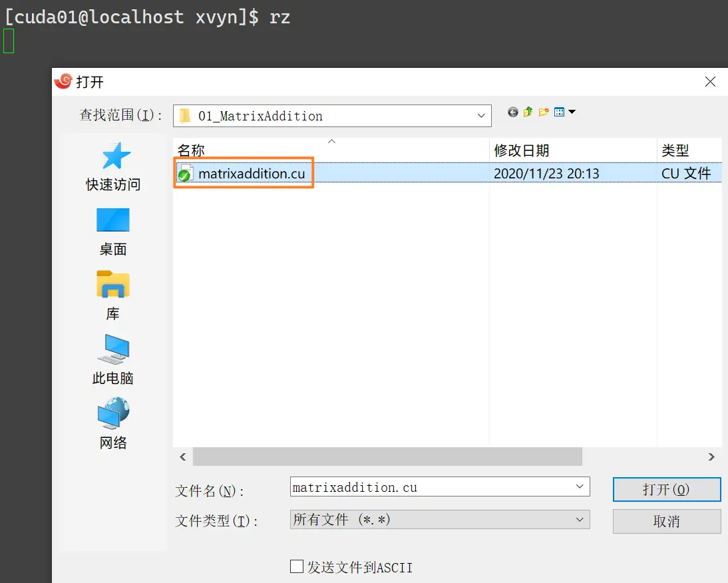The image size is (728, 583).
Task: Create a new folder
Action: point(544,112)
